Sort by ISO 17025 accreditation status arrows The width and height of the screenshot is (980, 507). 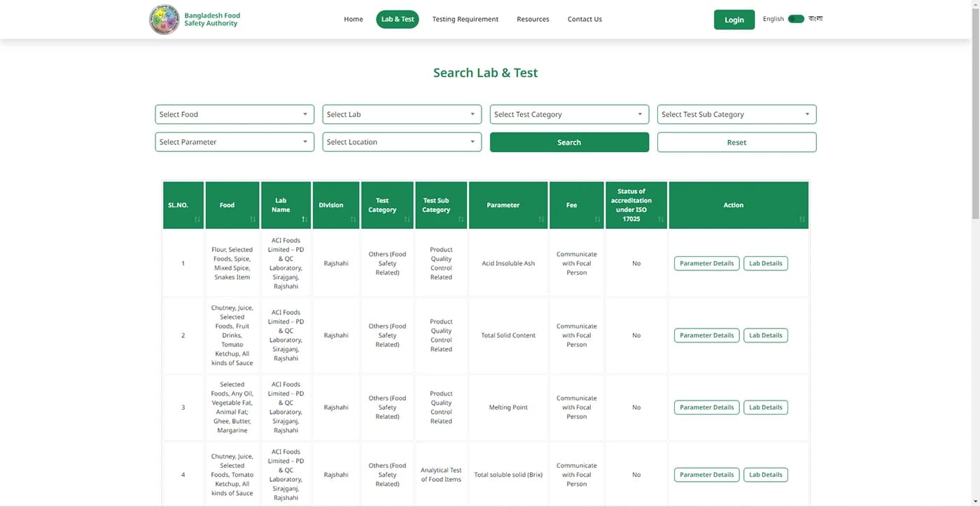tap(660, 220)
